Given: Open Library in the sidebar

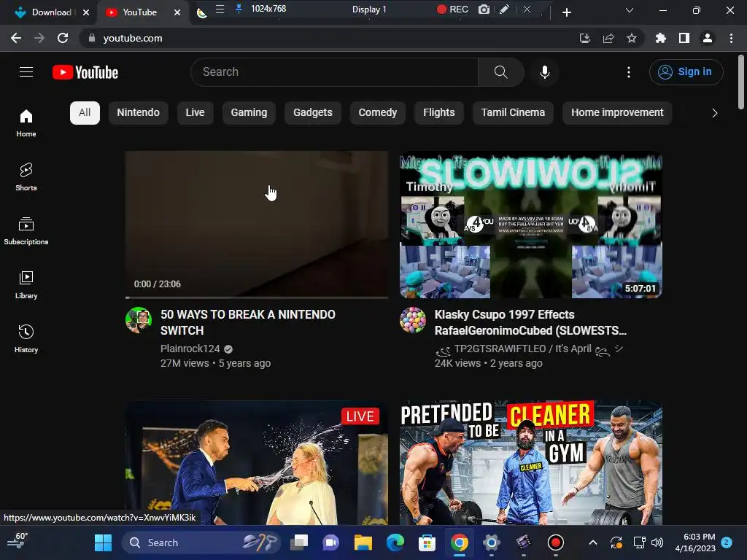Looking at the screenshot, I should tap(26, 285).
